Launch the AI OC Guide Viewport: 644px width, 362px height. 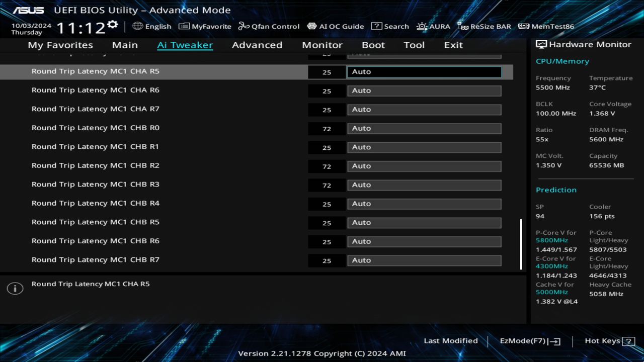pyautogui.click(x=335, y=26)
